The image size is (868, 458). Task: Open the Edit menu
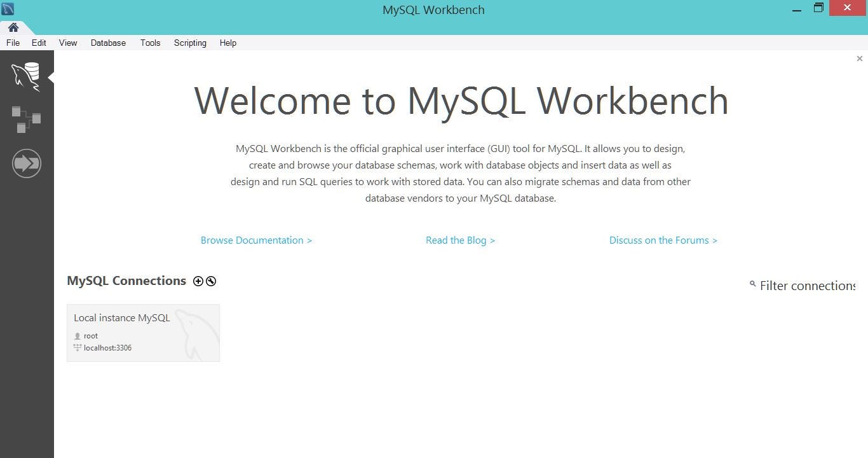[x=39, y=43]
